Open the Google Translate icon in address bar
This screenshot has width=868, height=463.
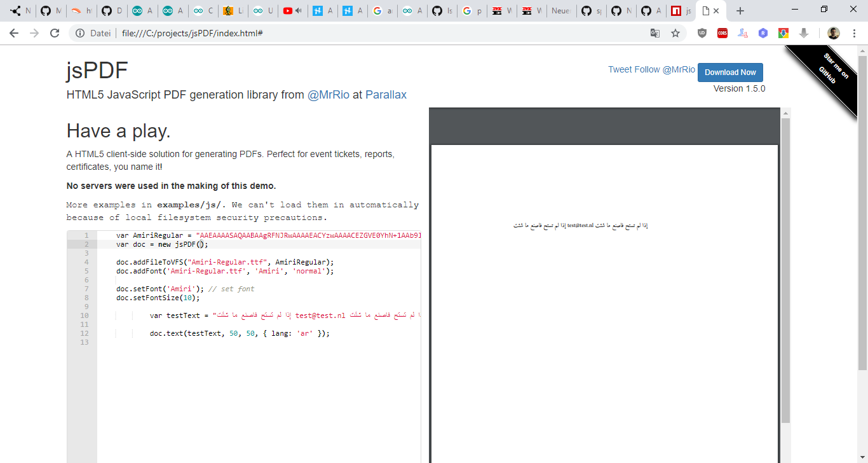coord(655,32)
